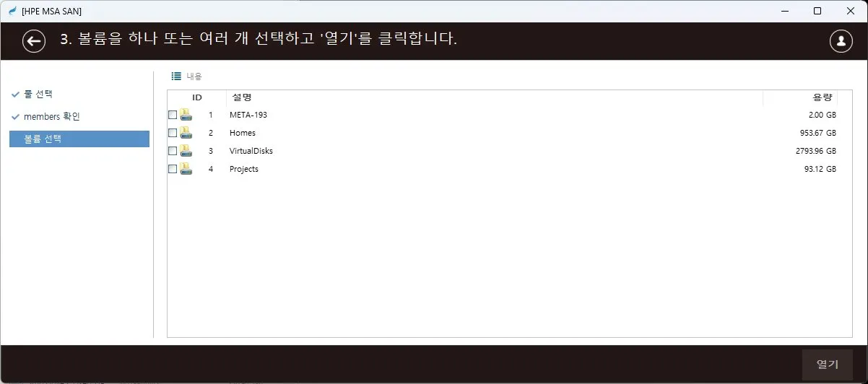
Task: Check the META-193 volume checkbox
Action: click(x=173, y=115)
